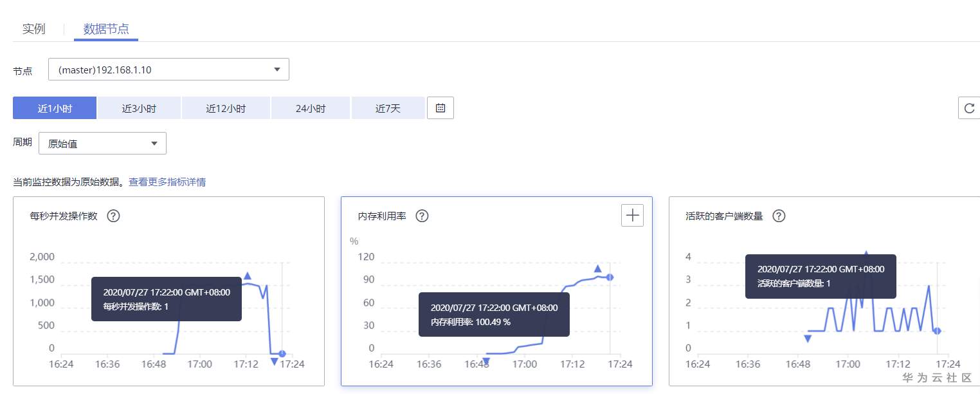Click max triangle marker on 内存利用率 chart
The image size is (980, 394).
(597, 268)
